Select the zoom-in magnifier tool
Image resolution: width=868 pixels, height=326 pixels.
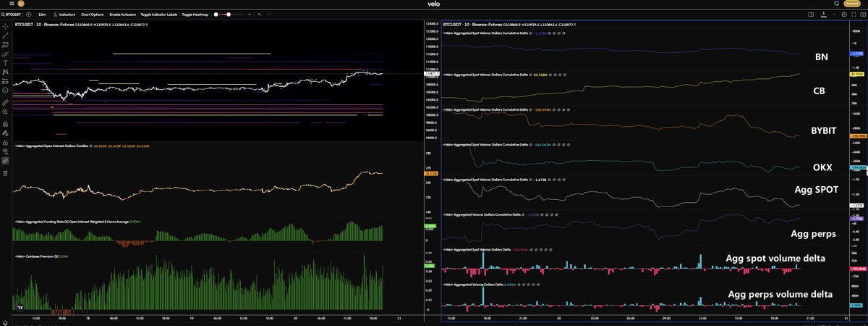click(x=5, y=112)
